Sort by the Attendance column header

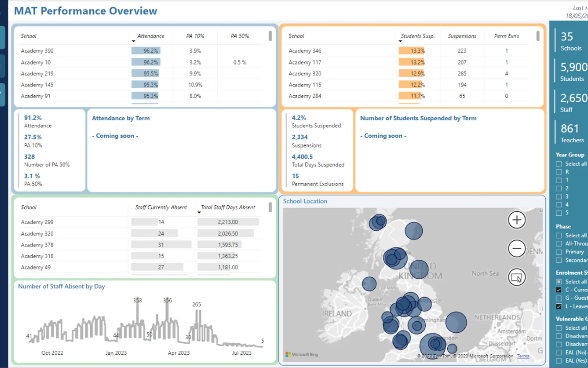151,36
